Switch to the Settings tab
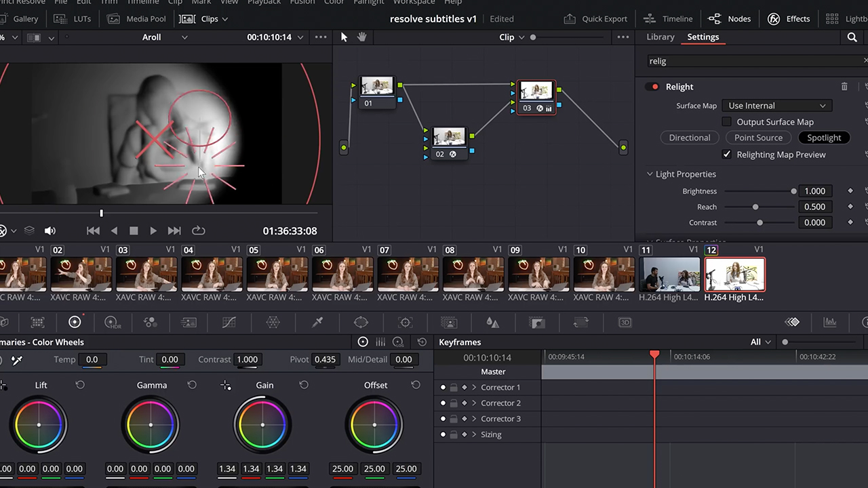 (703, 37)
